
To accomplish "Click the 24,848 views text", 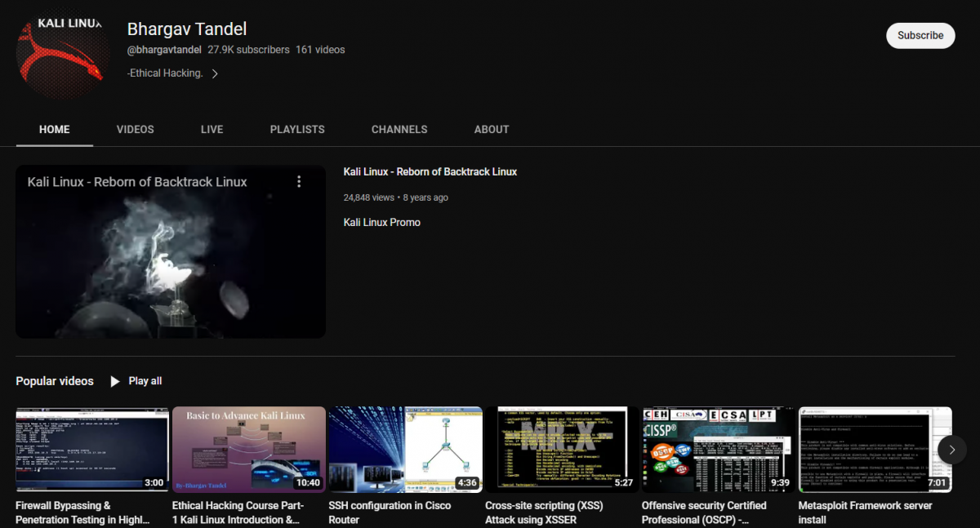I will 369,197.
